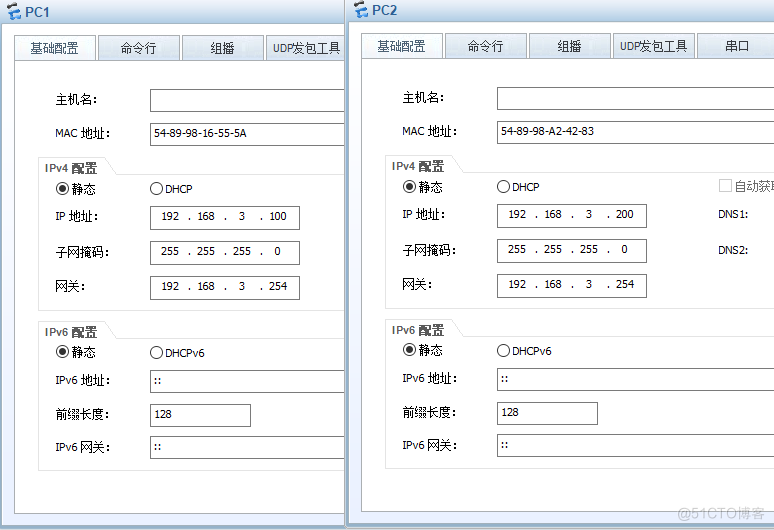
Task: Click the 主机名 field in PC2
Action: point(635,98)
